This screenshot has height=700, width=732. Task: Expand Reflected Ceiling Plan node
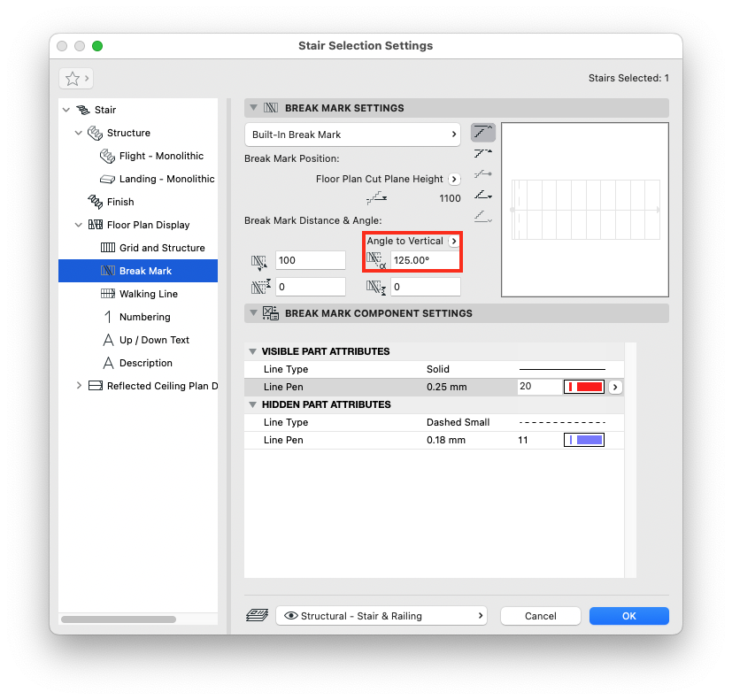[x=79, y=386]
